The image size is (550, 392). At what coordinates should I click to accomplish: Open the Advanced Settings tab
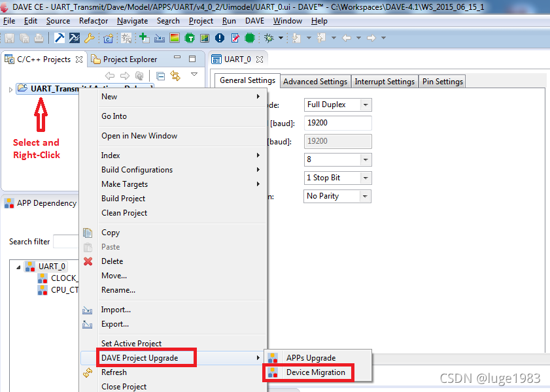point(315,82)
